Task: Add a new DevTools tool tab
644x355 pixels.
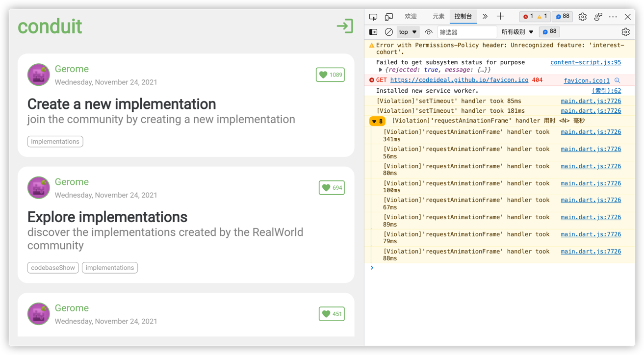Action: (x=500, y=17)
